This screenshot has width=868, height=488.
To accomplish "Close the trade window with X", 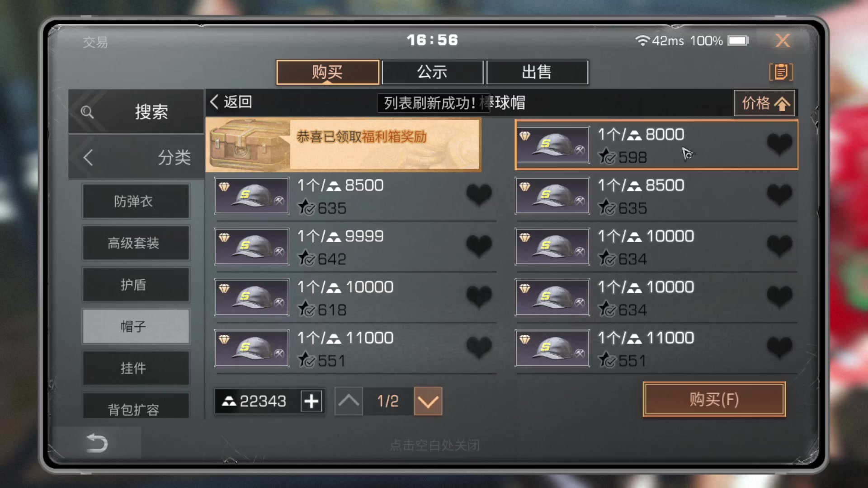I will pyautogui.click(x=783, y=41).
